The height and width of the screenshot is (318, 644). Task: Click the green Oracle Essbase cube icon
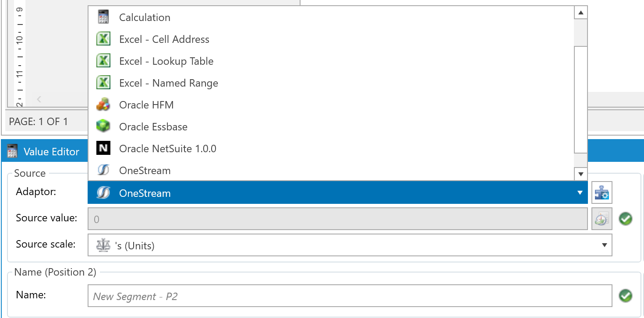tap(103, 127)
